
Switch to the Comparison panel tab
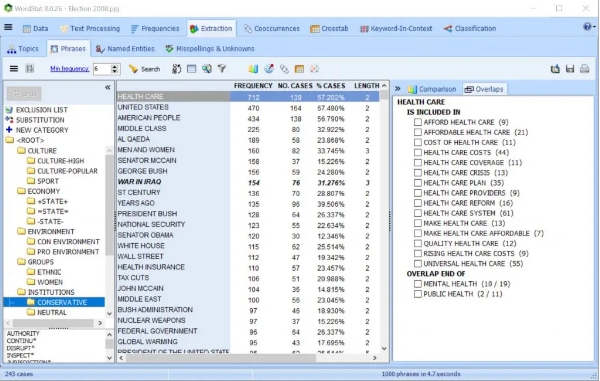[x=432, y=89]
